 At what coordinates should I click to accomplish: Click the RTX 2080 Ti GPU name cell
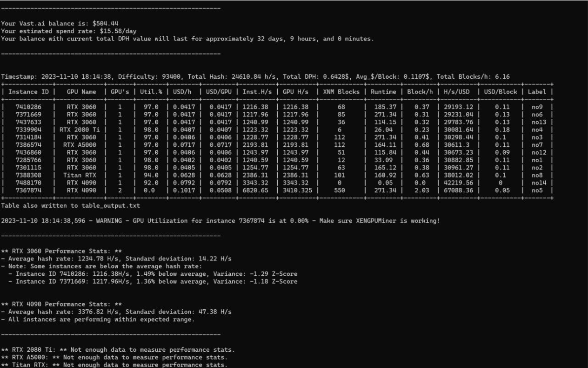[x=81, y=129]
